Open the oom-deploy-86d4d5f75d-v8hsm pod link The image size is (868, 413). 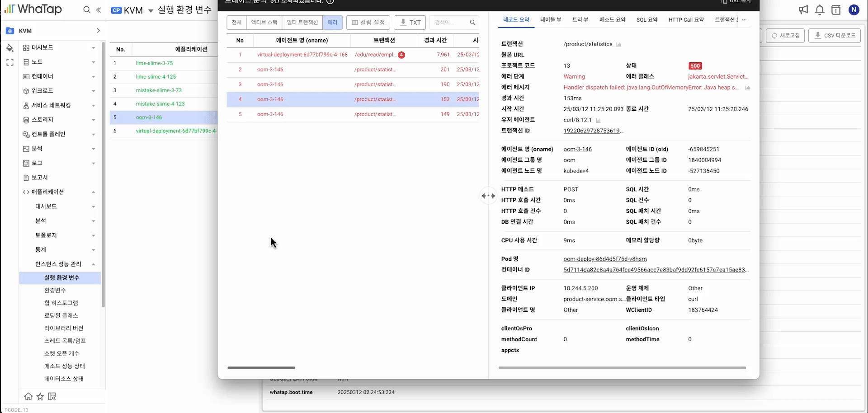pos(605,259)
